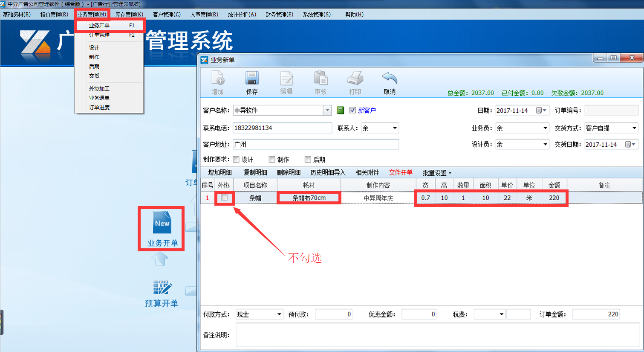This screenshot has height=352, width=644.
Task: Click the 单价 cell showing 22
Action: [x=507, y=198]
